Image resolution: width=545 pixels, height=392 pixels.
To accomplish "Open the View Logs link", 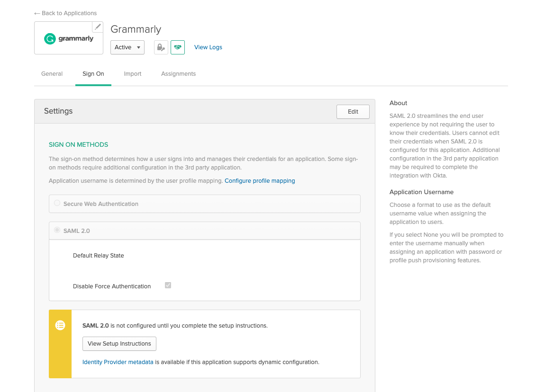I will [208, 47].
